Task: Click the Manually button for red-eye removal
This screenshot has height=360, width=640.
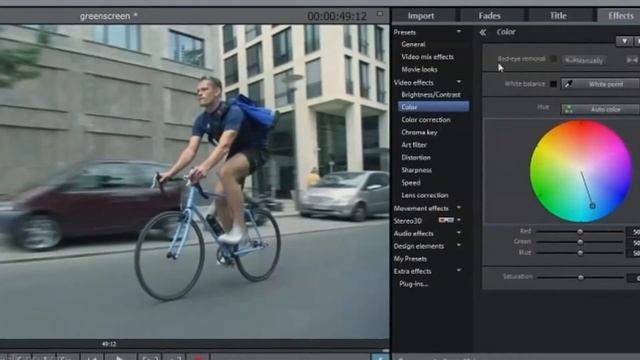Action: (584, 60)
